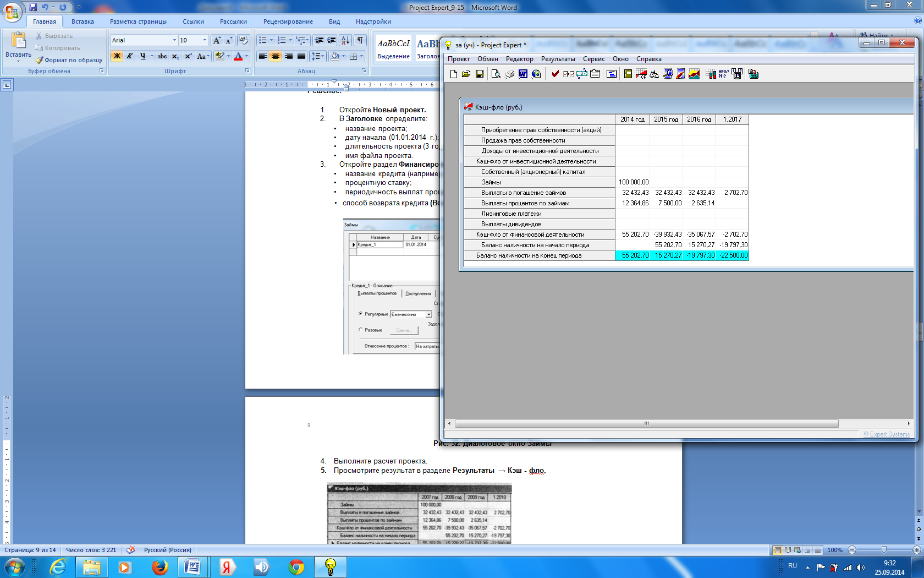Open Справка menu in Project Expert
This screenshot has height=578, width=924.
(648, 59)
